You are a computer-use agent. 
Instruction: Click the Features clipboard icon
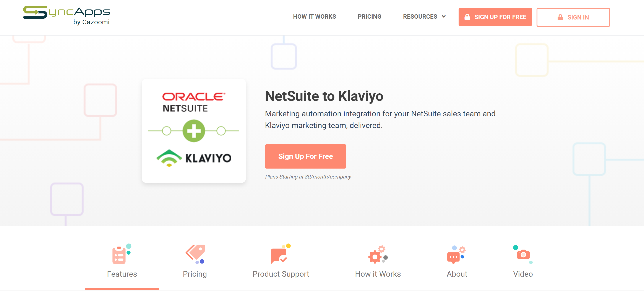coord(122,254)
